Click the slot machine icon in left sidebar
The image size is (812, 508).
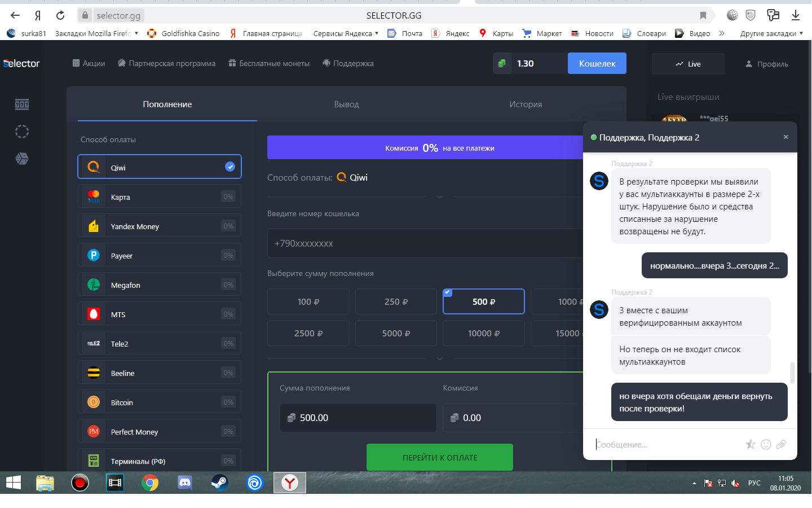click(x=22, y=104)
